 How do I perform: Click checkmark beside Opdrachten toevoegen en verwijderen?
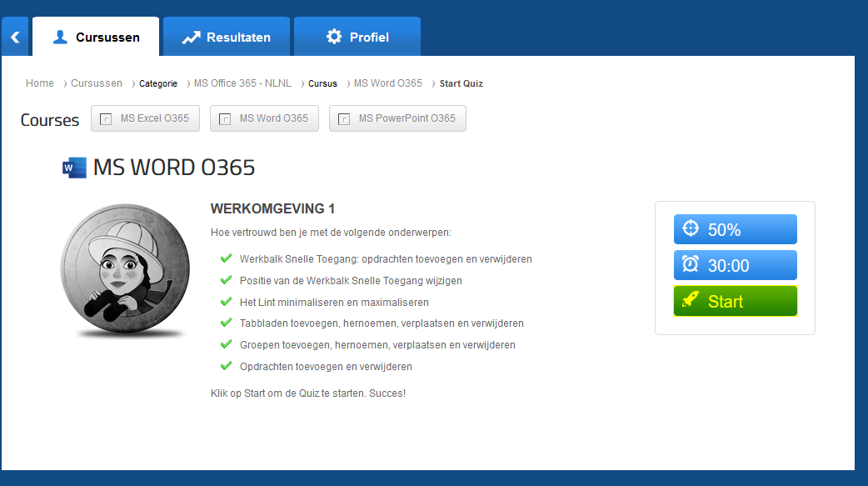tap(226, 366)
